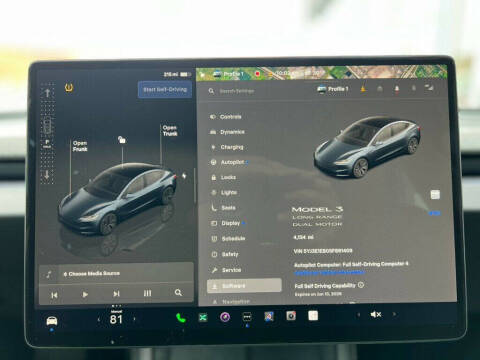Viewport: 480px width, 360px height.
Task: Tap the white document icon beside the Model 3 name
Action: (x=435, y=194)
